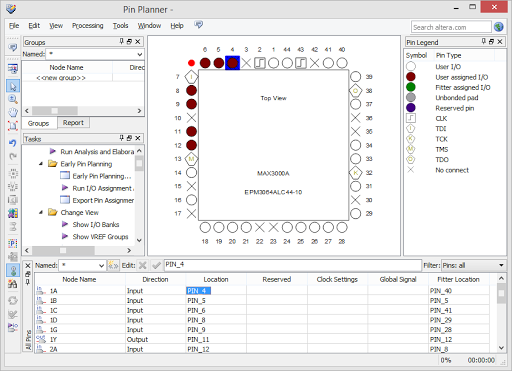Close the Pin Legend panel
512x371 pixels.
pos(500,42)
